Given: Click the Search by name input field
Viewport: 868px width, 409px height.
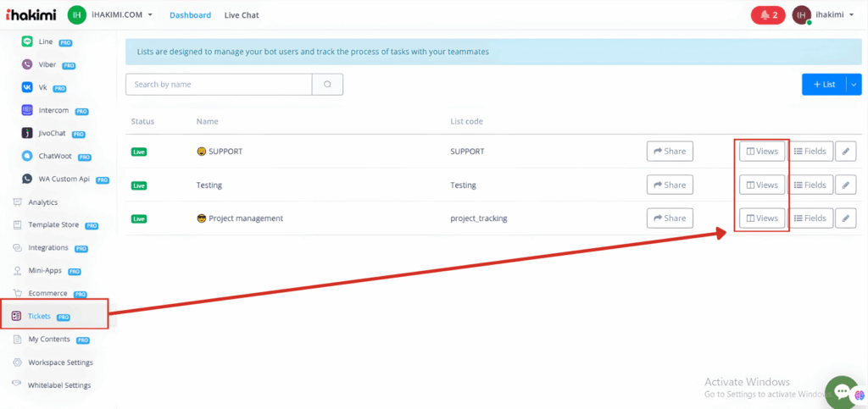Looking at the screenshot, I should click(219, 84).
